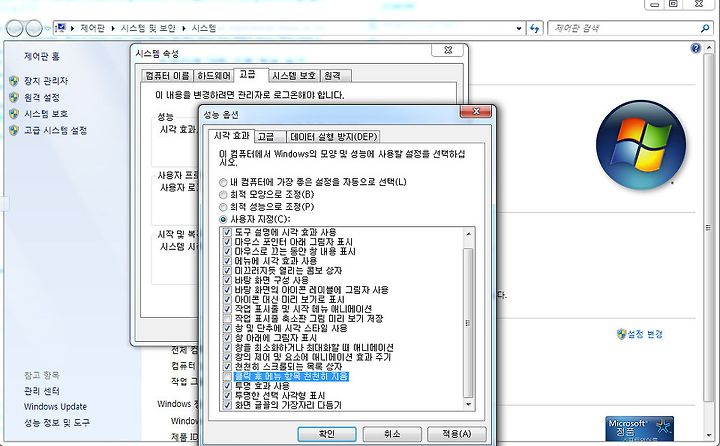Viewport: 720px width, 446px height.
Task: Click 시스템 및 보안 in the breadcrumb
Action: click(x=148, y=28)
